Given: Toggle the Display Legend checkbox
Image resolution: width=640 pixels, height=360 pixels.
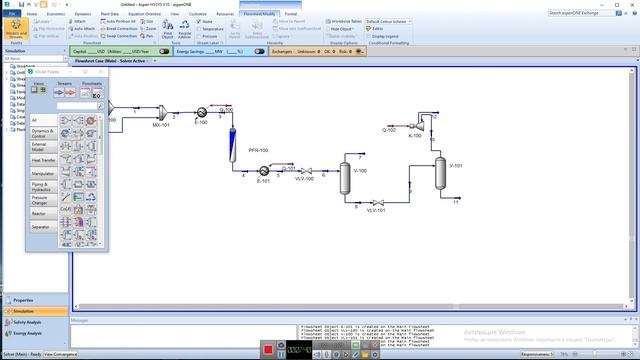Looking at the screenshot, I should coord(369,36).
